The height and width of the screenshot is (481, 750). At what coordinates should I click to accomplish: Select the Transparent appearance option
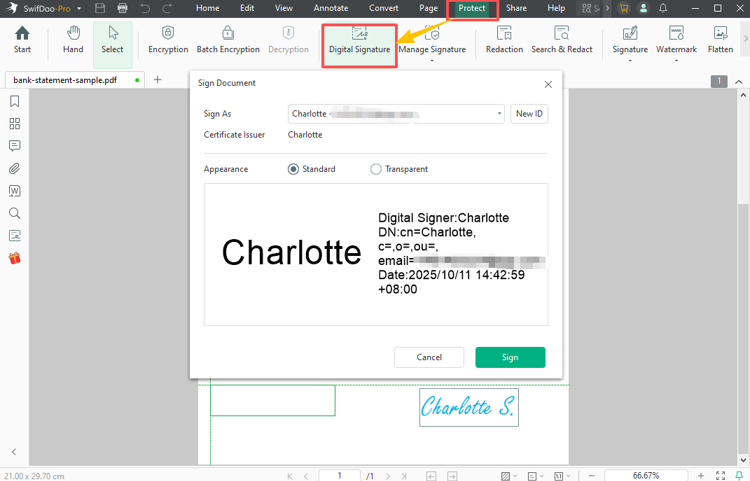(376, 169)
